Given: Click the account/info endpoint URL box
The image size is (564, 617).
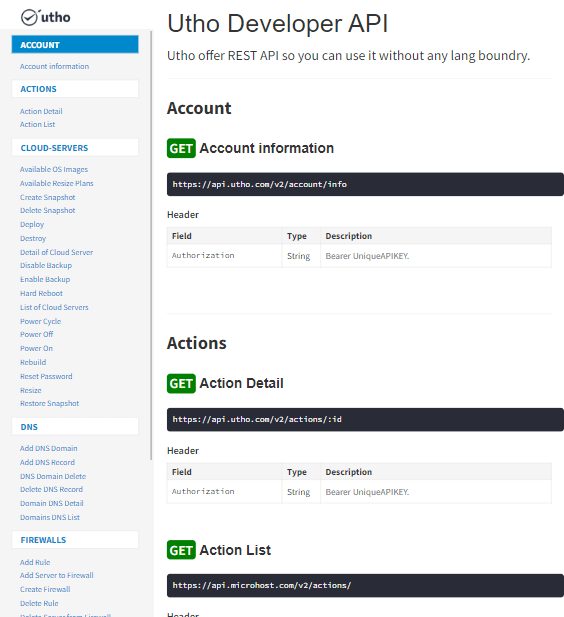Looking at the screenshot, I should tap(365, 184).
